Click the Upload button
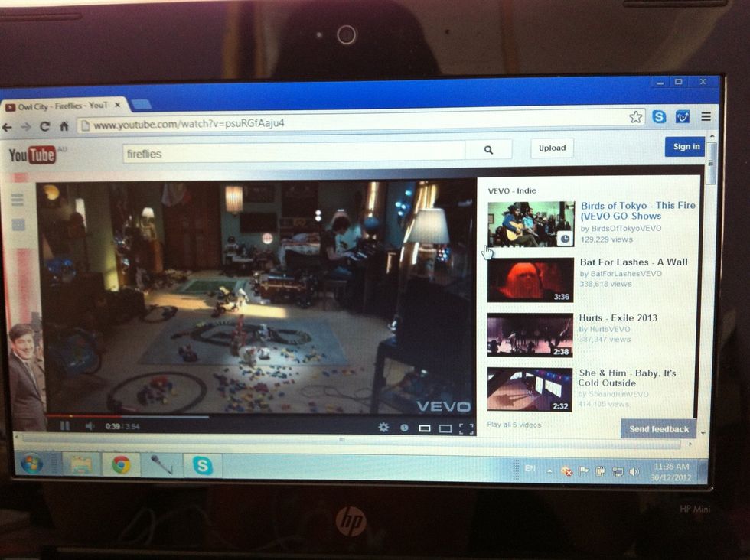Image resolution: width=750 pixels, height=560 pixels. (552, 148)
